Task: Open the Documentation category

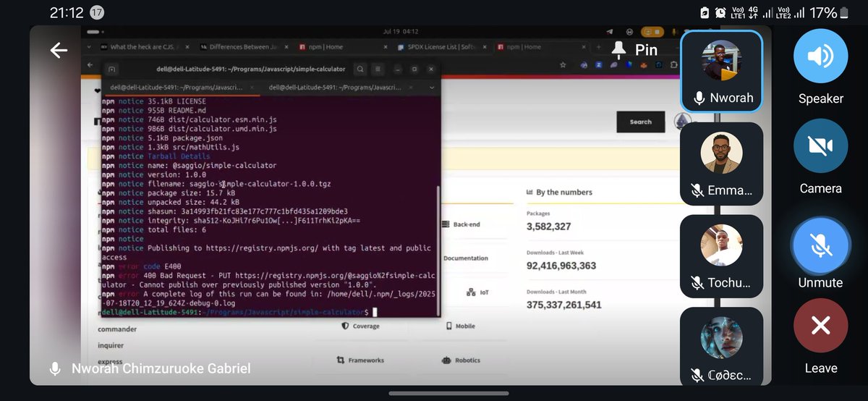Action: click(x=465, y=258)
